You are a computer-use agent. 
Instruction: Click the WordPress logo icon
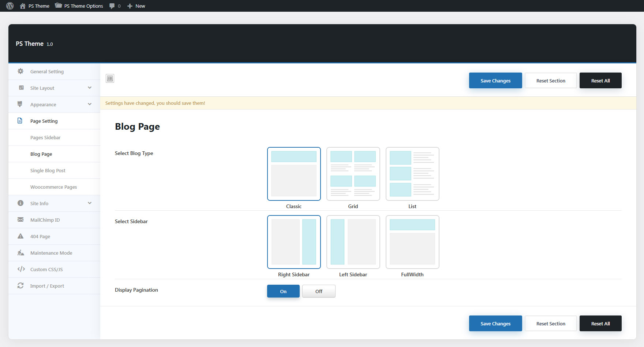[10, 6]
